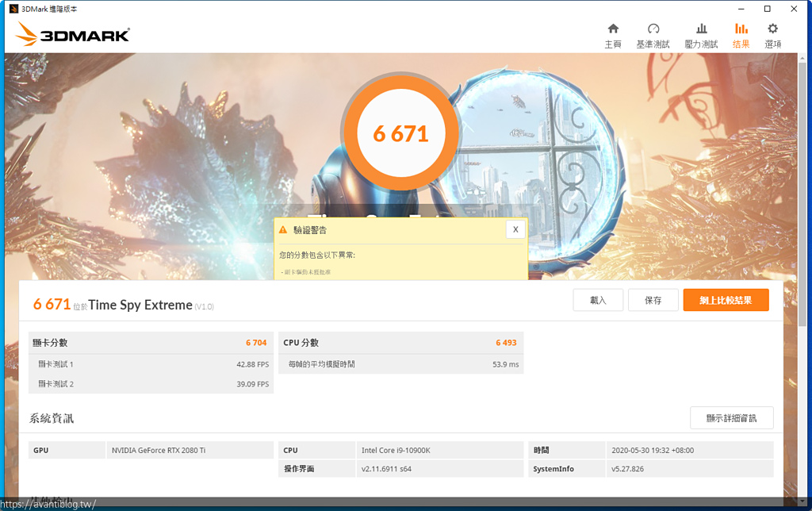
Task: Click the title bar 3DMark app icon
Action: pos(14,9)
